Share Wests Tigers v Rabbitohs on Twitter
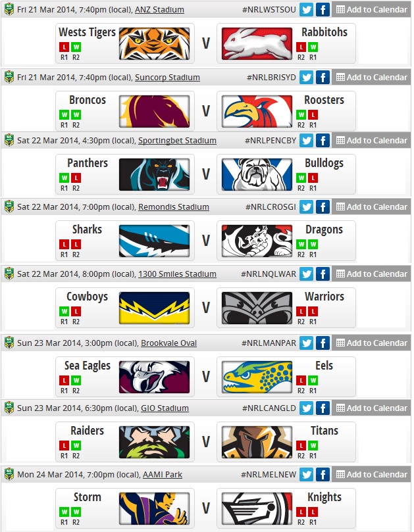The width and height of the screenshot is (414, 532). coord(306,10)
